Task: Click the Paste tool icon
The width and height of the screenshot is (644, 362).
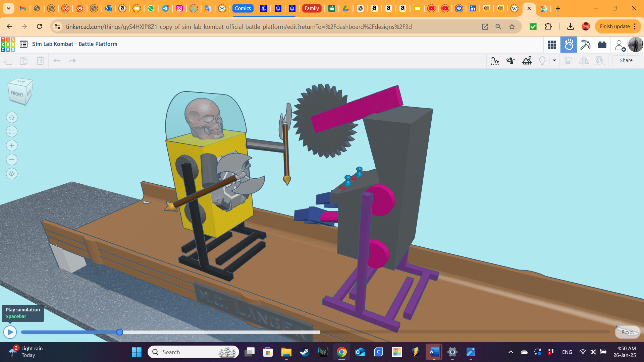Action: (x=24, y=61)
